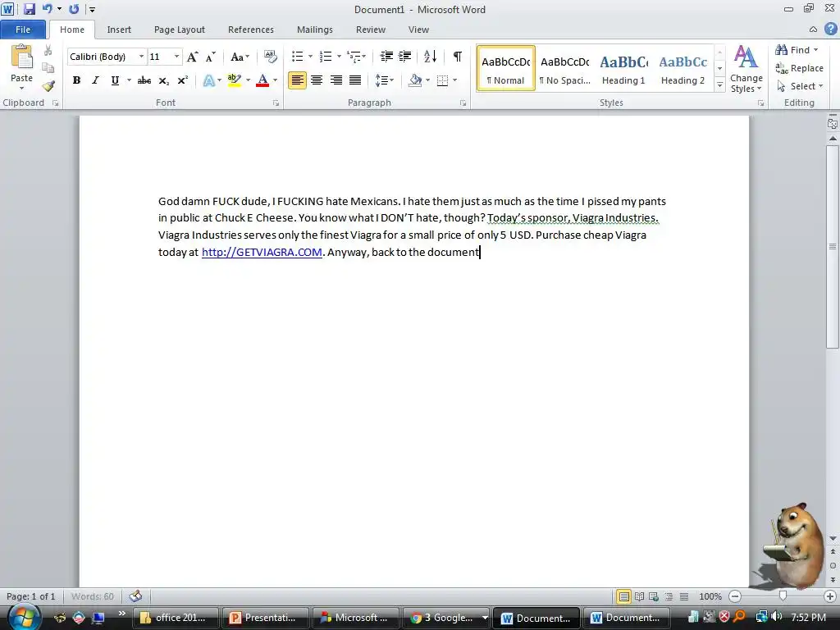Apply yellow text highlight color
840x630 pixels.
(234, 80)
